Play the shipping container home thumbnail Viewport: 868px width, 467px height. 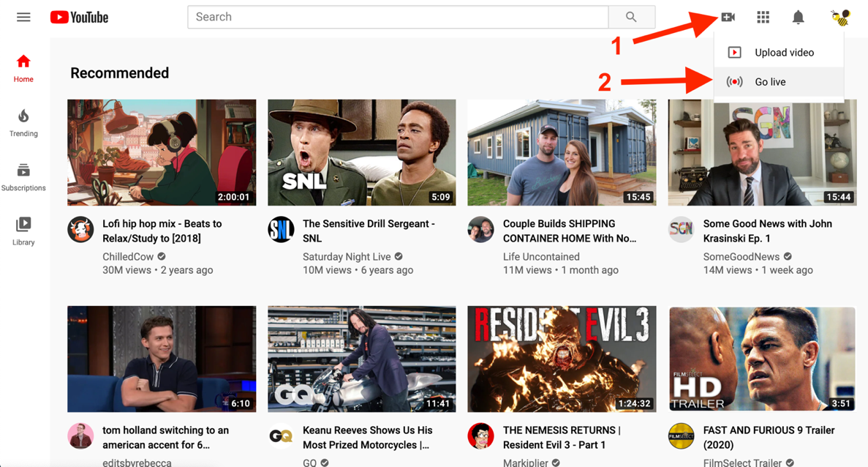562,152
